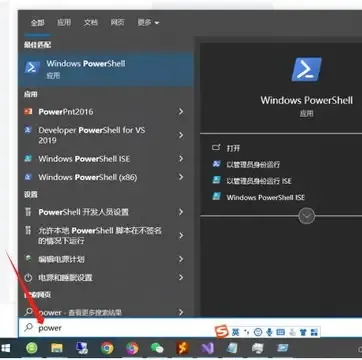
Task: Open multicolor Chrome-like browser in taskbar
Action: click(132, 348)
